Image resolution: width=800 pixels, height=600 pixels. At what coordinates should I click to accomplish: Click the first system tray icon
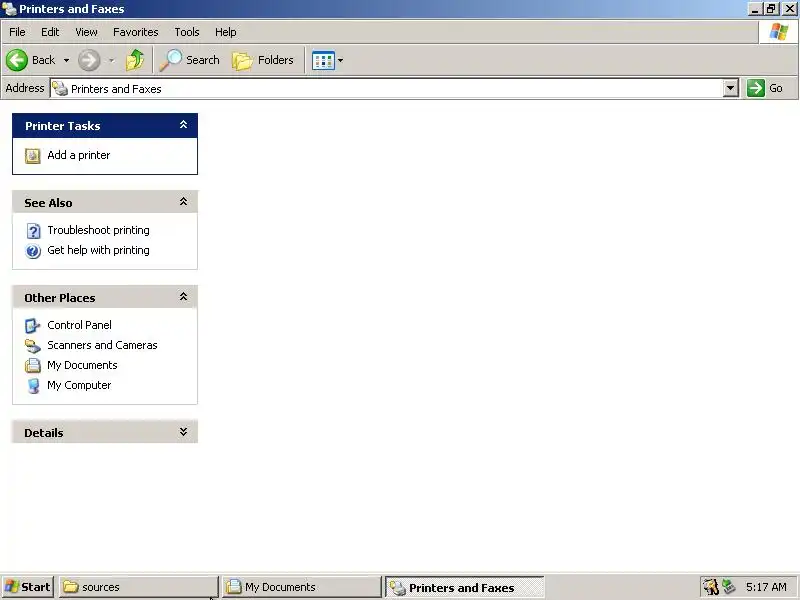pyautogui.click(x=710, y=587)
